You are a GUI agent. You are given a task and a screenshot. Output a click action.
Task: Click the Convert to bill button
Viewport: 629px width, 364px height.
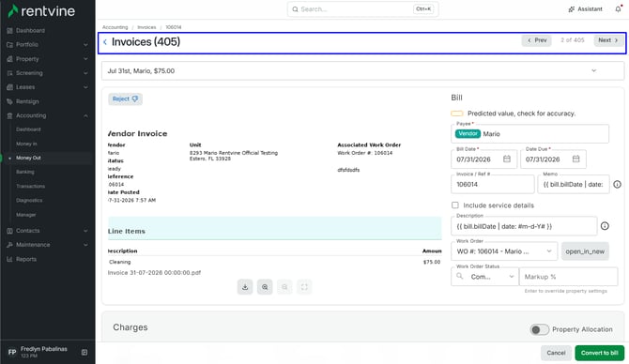[x=599, y=353]
